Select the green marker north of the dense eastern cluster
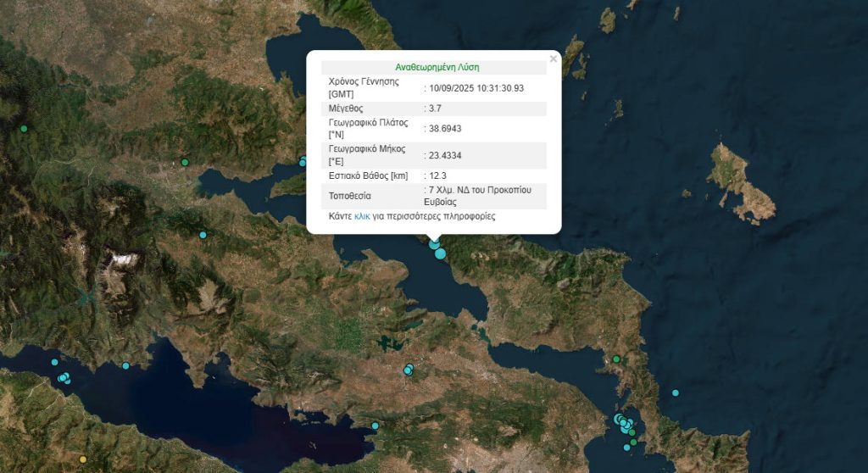This screenshot has height=473, width=868. coord(616,359)
